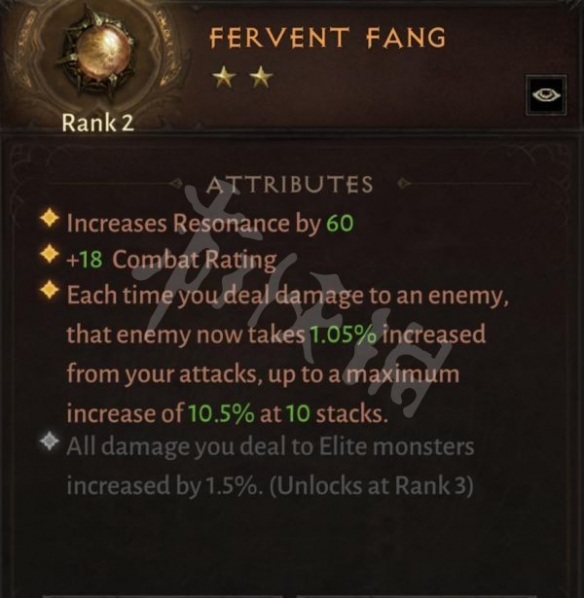The image size is (584, 598).
Task: Click the FERVENT FANG title
Action: click(328, 37)
